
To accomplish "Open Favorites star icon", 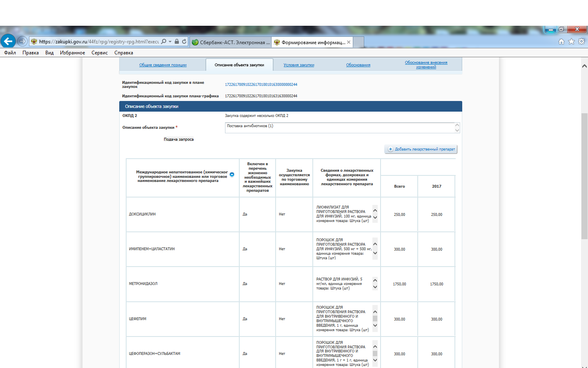I will click(x=571, y=42).
